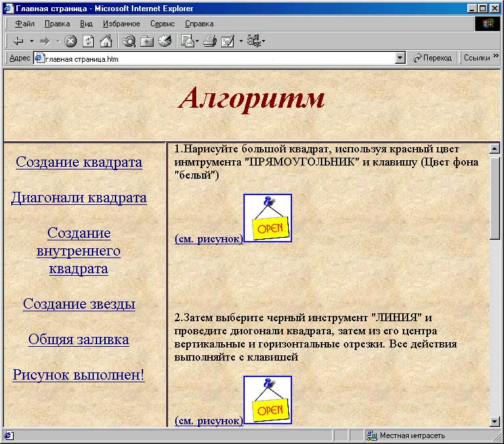Screen dimensions: 504x444
Task: Click the frame scrollbar down arrow
Action: pos(494,421)
